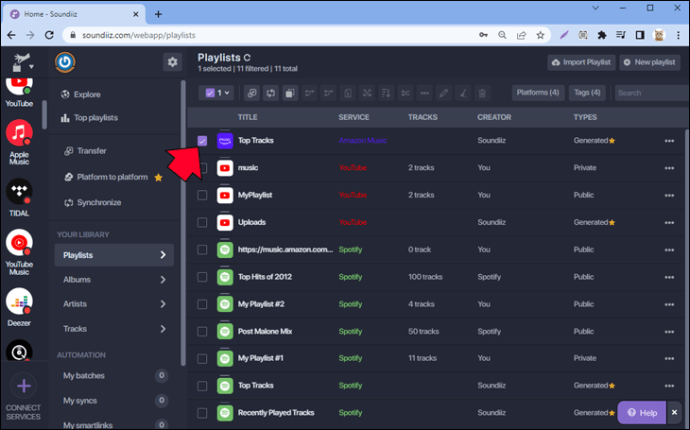690x430 pixels.
Task: Click the trash delete toolbar icon
Action: click(x=482, y=93)
